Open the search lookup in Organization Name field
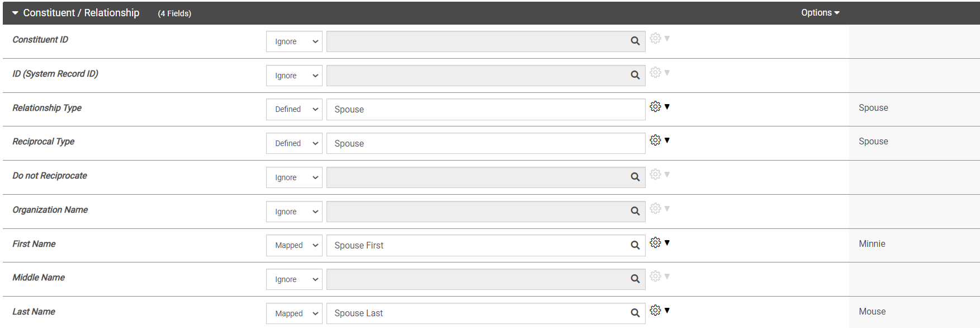Screen dimensions: 980x328 point(635,211)
